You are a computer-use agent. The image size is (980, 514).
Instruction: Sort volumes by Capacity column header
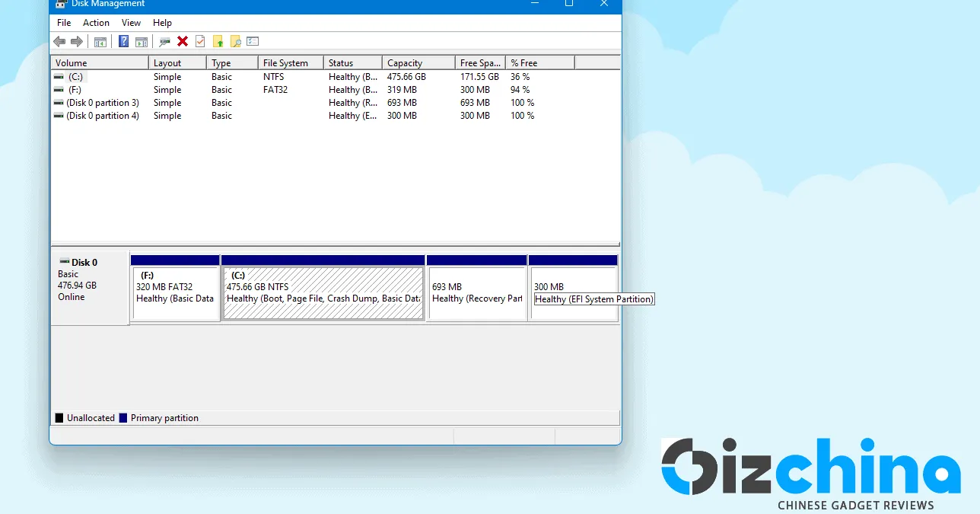(418, 63)
